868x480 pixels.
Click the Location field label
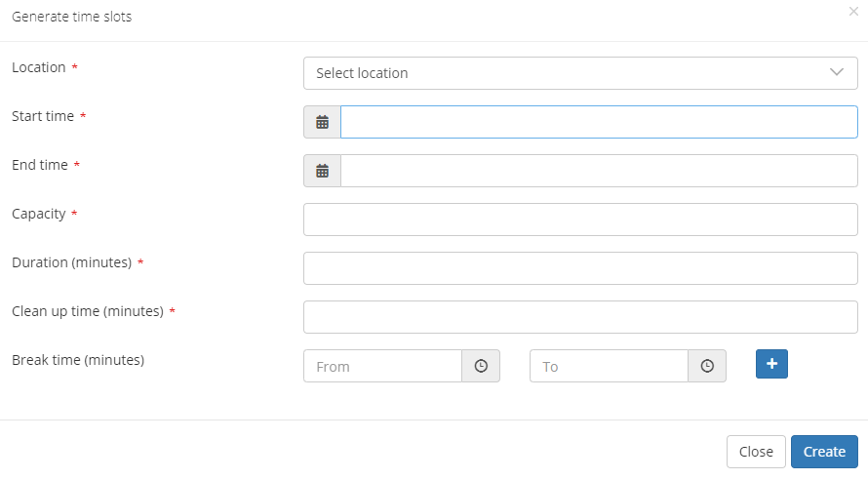coord(39,67)
